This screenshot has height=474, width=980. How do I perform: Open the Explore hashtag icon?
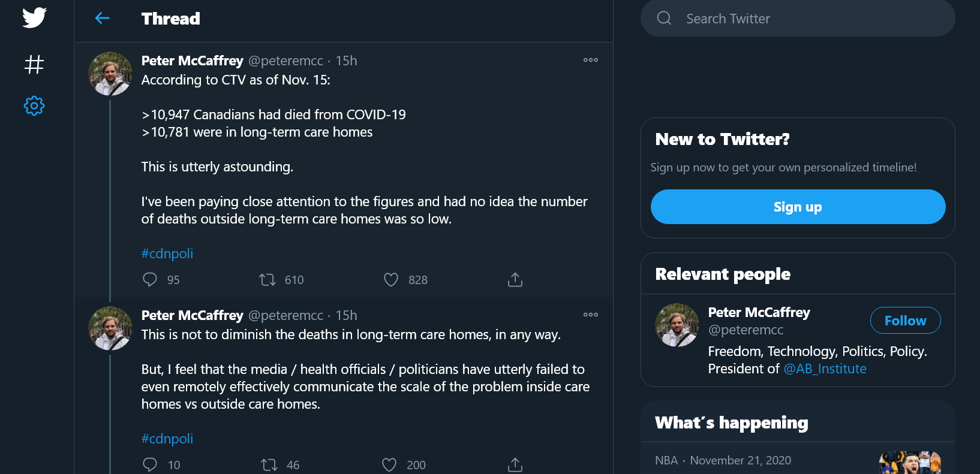34,64
